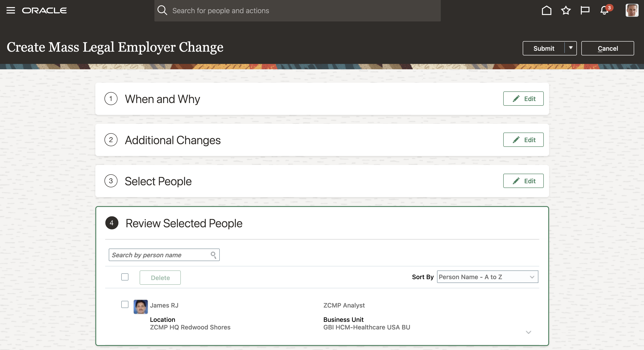
Task: Click the global search magnifier icon
Action: 162,11
